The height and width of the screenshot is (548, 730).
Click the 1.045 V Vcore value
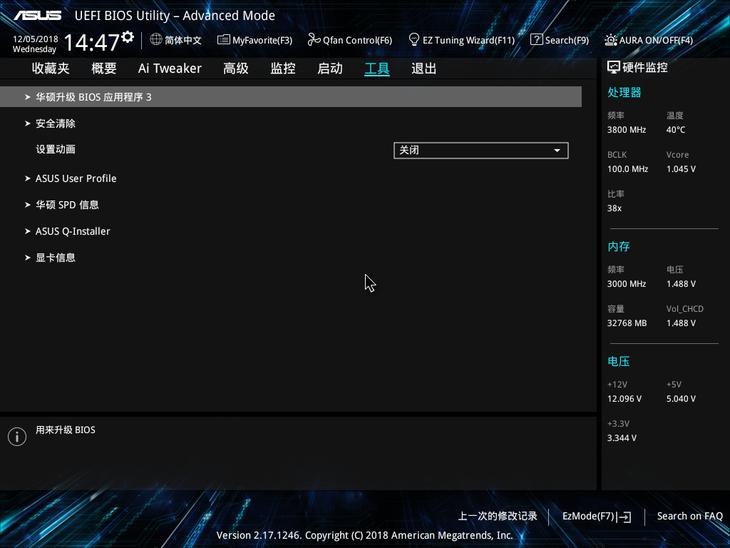681,169
